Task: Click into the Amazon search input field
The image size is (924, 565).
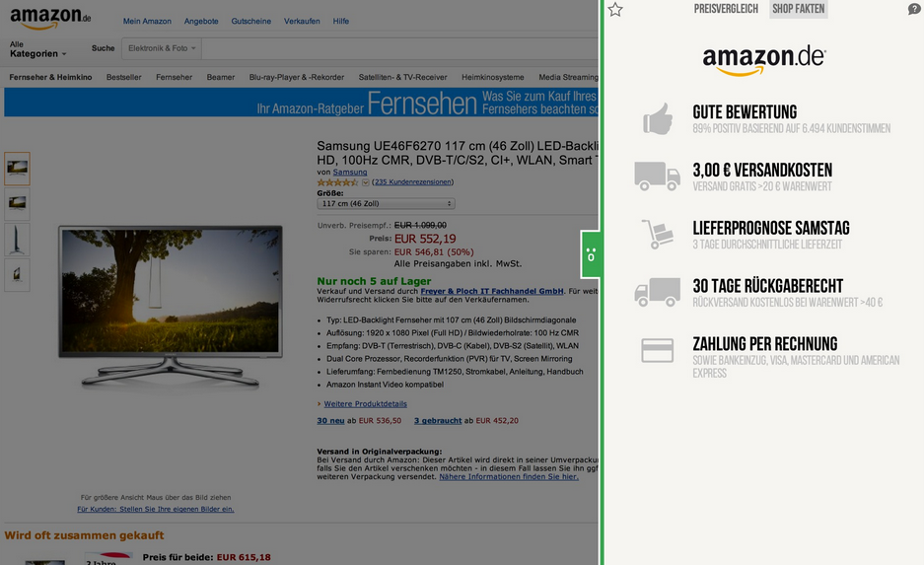Action: (x=399, y=48)
